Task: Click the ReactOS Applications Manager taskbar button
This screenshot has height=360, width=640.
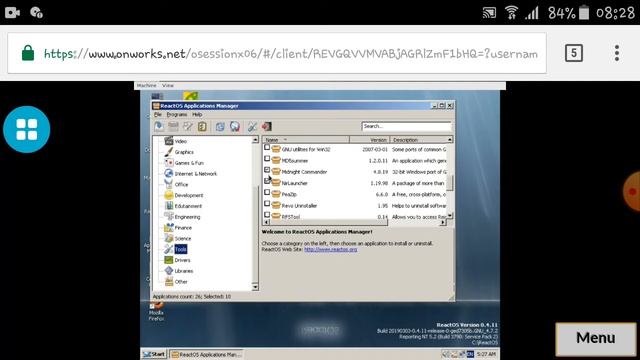Action: pyautogui.click(x=206, y=354)
